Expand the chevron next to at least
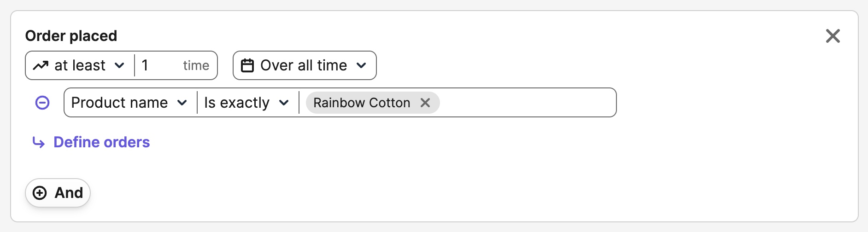The width and height of the screenshot is (868, 232). pos(119,65)
